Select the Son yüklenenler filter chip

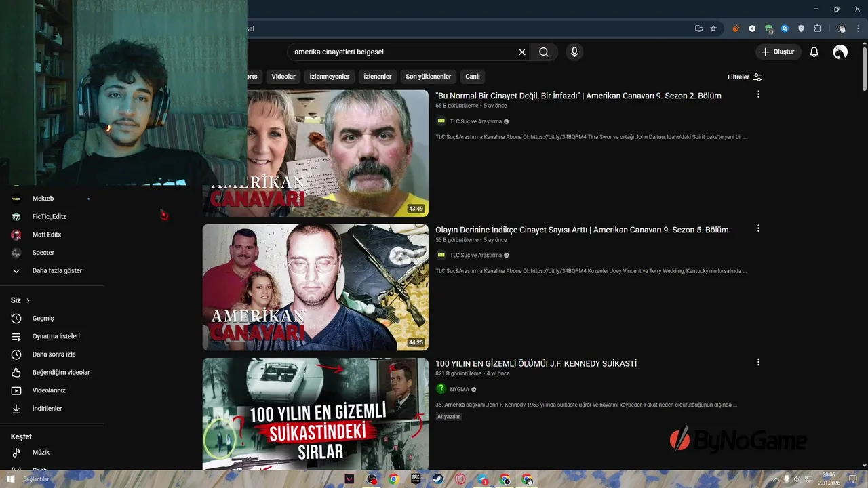[429, 77]
